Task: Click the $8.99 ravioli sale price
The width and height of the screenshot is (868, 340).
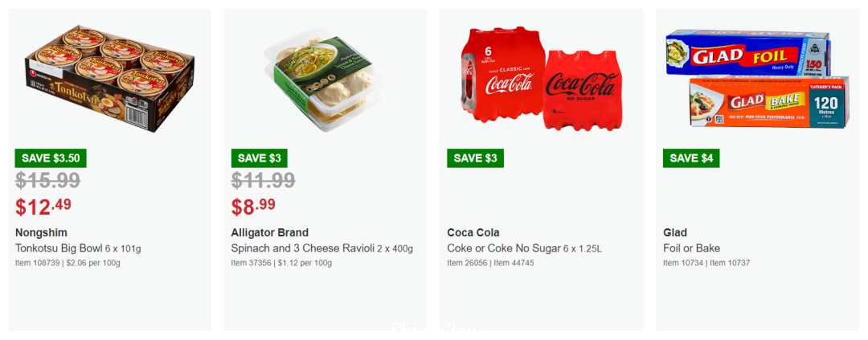Action: point(253,207)
